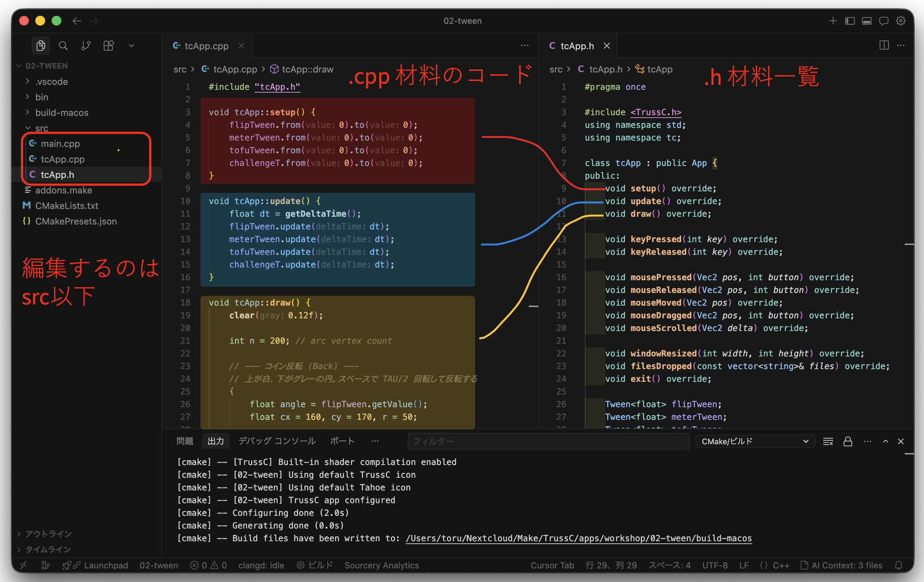The image size is (924, 582).
Task: Open the build-macos path link in output
Action: click(579, 538)
